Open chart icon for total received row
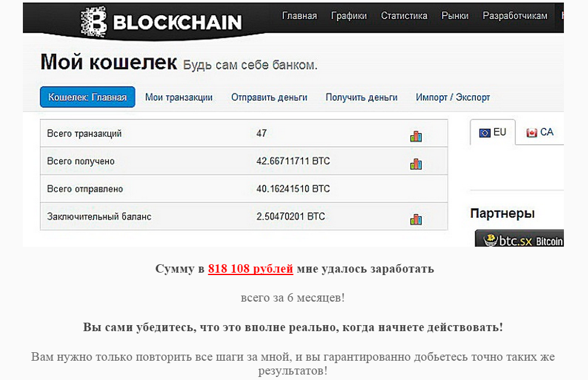The height and width of the screenshot is (380, 588). tap(416, 163)
